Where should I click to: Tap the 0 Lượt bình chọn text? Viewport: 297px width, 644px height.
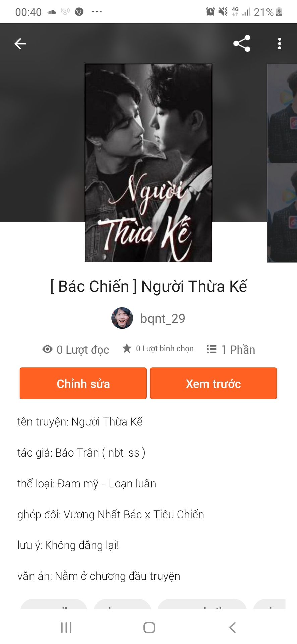click(165, 348)
